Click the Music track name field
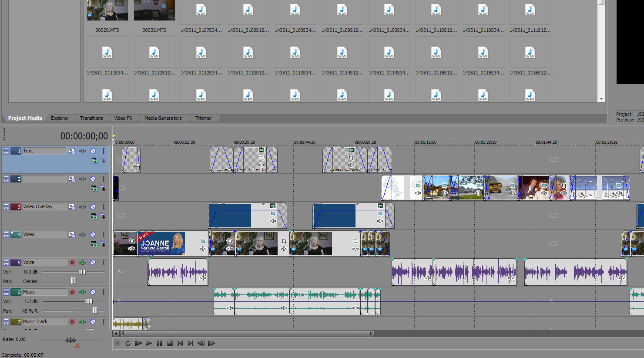Image resolution: width=644 pixels, height=358 pixels. tap(44, 292)
